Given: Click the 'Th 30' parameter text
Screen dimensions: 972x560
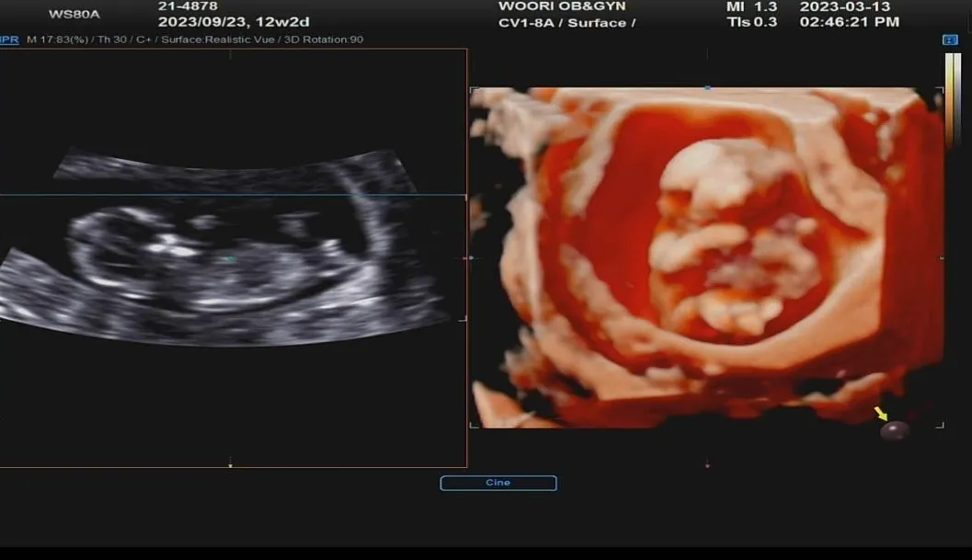Looking at the screenshot, I should 112,40.
